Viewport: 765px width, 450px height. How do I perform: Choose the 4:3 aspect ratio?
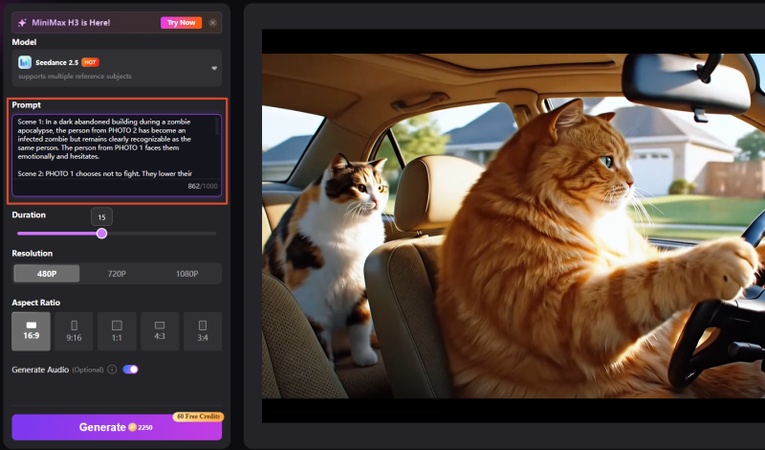point(160,331)
